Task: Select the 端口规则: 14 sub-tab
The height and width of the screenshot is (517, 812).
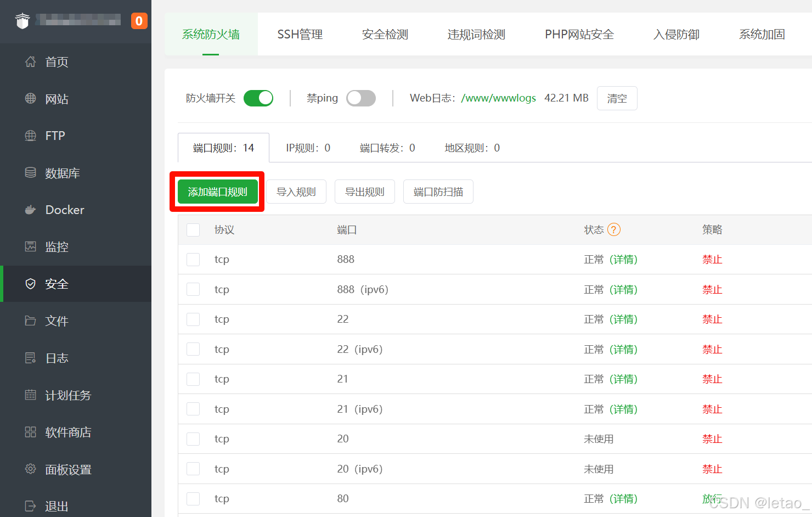Action: tap(223, 148)
